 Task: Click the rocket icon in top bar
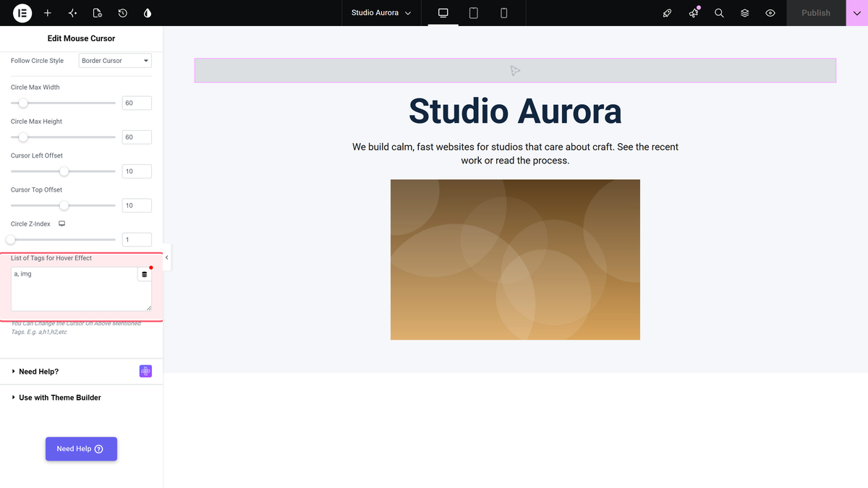(668, 13)
